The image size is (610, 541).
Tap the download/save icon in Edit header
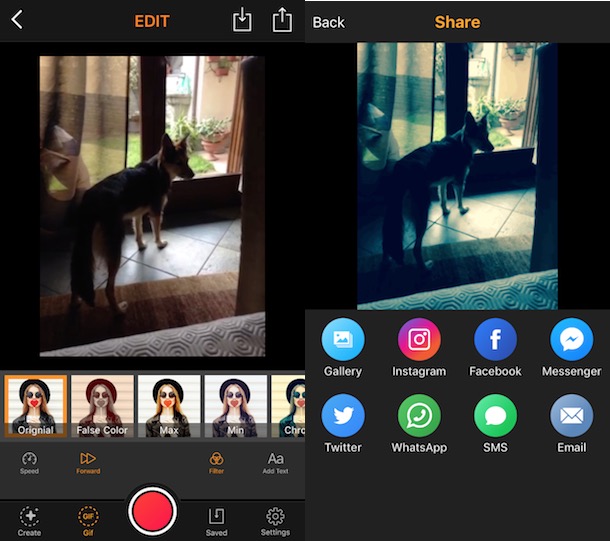tap(242, 19)
